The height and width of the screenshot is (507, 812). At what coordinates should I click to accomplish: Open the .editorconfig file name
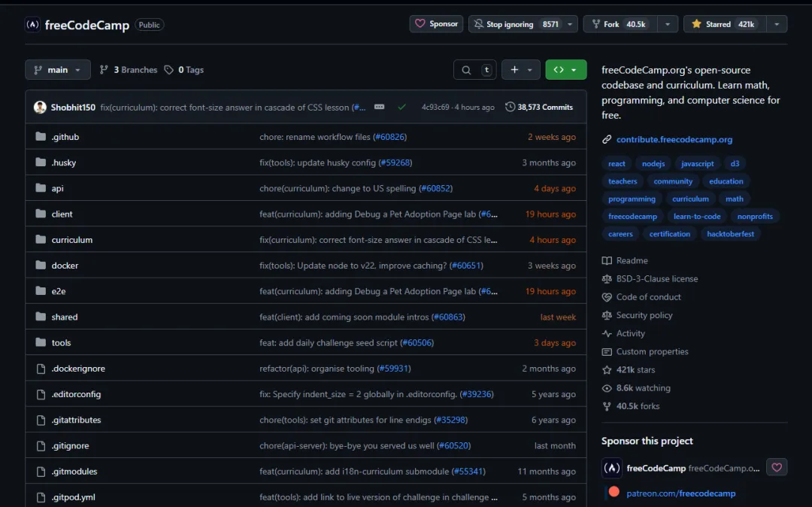(x=76, y=394)
